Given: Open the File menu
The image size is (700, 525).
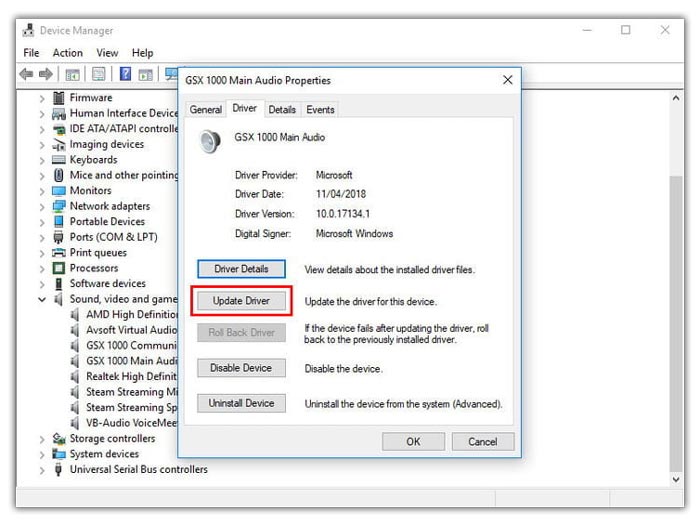Looking at the screenshot, I should tap(31, 53).
